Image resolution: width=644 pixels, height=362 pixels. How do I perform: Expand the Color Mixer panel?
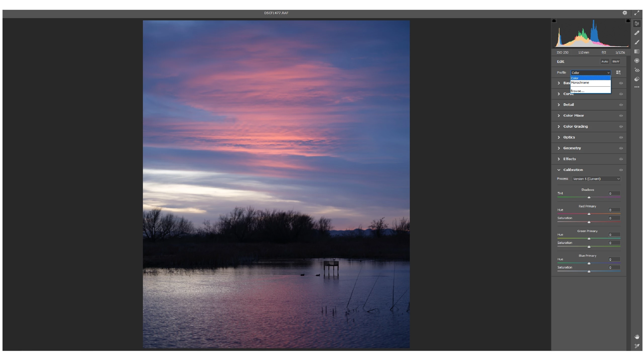coord(574,116)
